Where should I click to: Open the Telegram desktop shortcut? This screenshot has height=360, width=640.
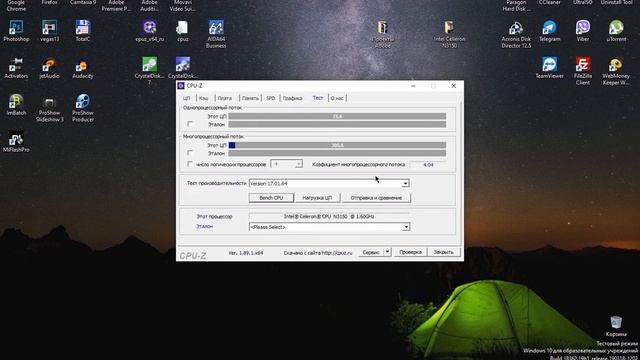coord(549,31)
